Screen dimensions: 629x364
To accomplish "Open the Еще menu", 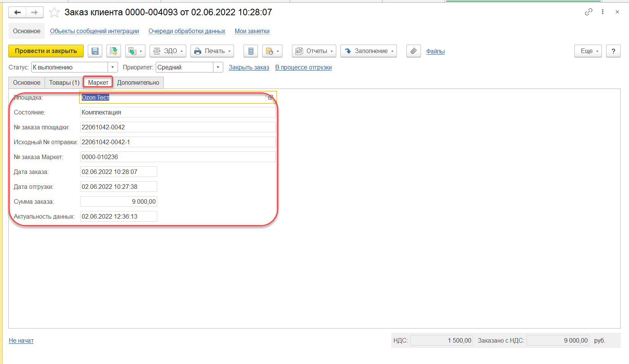I will [588, 51].
